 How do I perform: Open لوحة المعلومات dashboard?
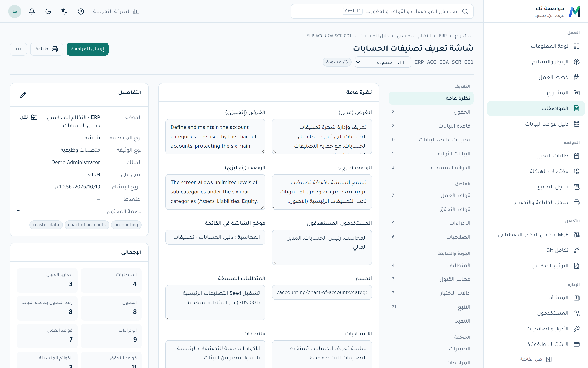536,46
